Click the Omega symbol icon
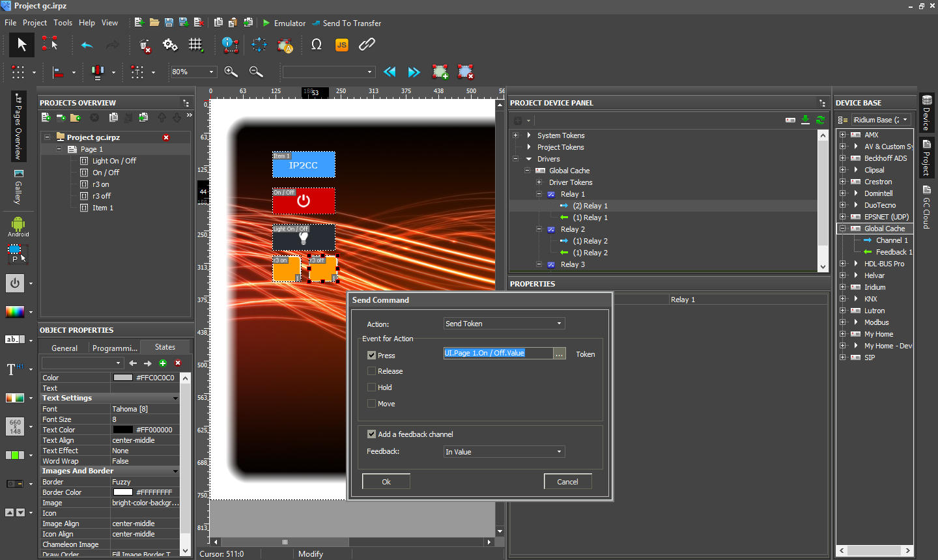This screenshot has height=560, width=938. tap(317, 45)
